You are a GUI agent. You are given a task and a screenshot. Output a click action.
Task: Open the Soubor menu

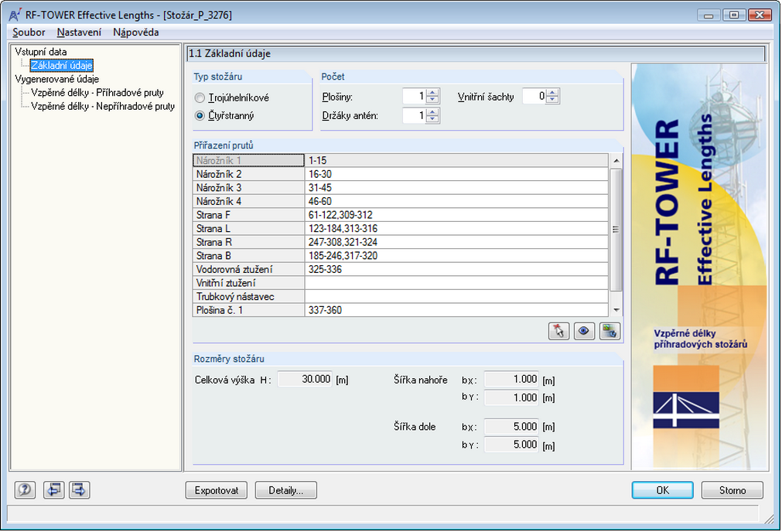(x=29, y=32)
